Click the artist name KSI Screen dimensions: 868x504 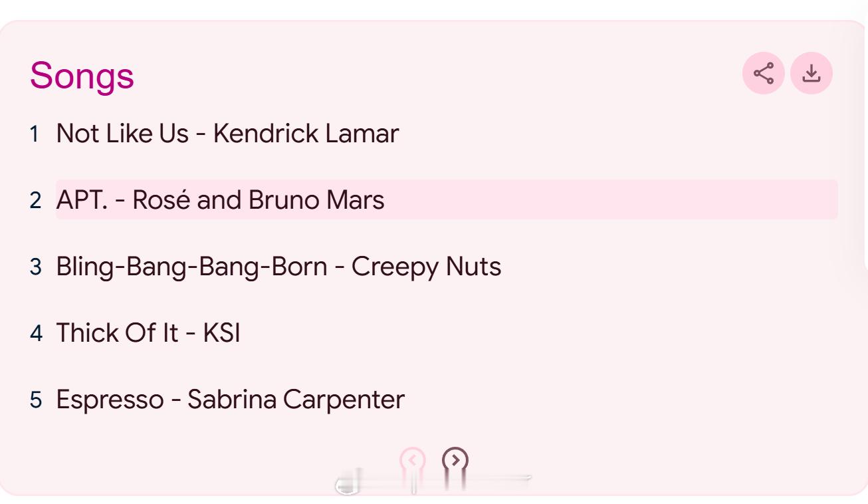(221, 332)
